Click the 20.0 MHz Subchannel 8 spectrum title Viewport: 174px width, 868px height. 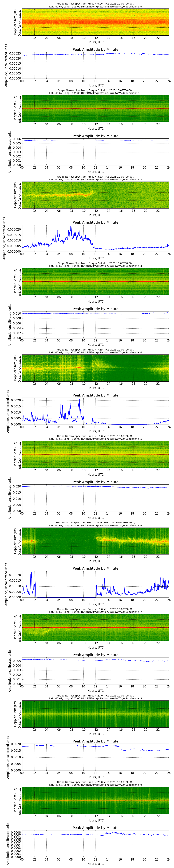95,697
